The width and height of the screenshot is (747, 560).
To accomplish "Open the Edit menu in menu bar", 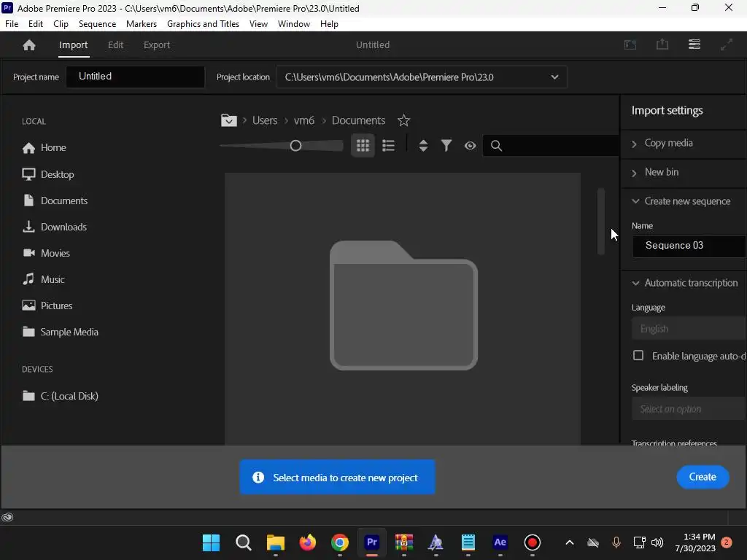I will coord(36,24).
